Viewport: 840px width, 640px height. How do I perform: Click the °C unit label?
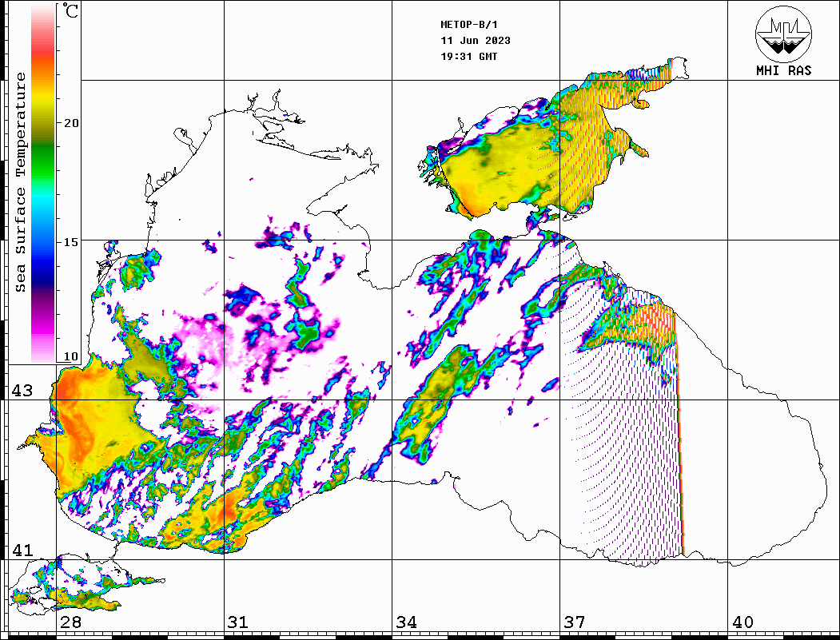tap(70, 10)
